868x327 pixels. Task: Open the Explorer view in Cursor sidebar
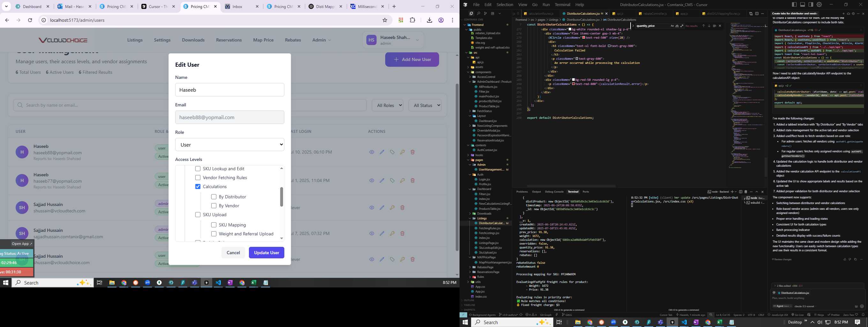tap(471, 13)
